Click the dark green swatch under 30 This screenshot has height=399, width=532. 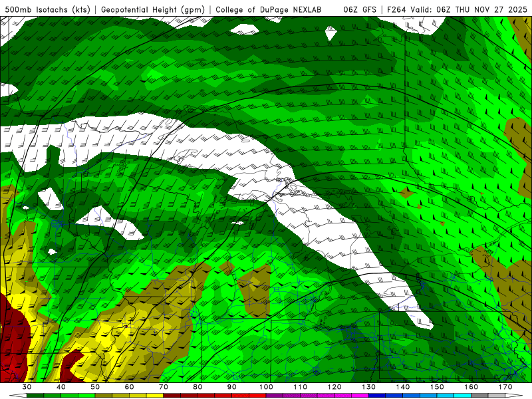point(35,396)
